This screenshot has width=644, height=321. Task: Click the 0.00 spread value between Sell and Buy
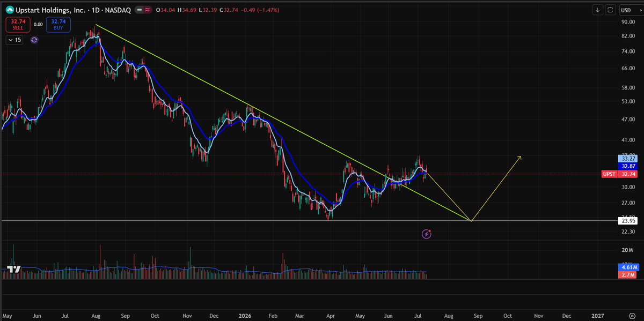(x=38, y=24)
